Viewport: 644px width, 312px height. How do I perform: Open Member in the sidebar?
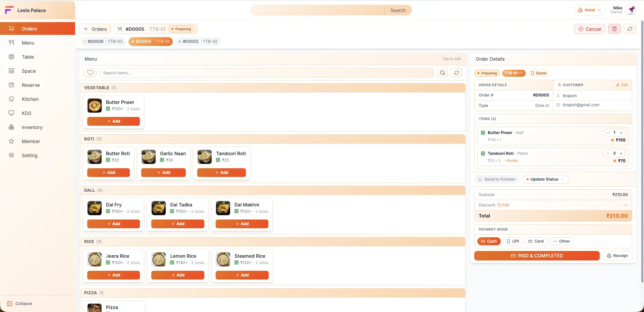pos(38,141)
